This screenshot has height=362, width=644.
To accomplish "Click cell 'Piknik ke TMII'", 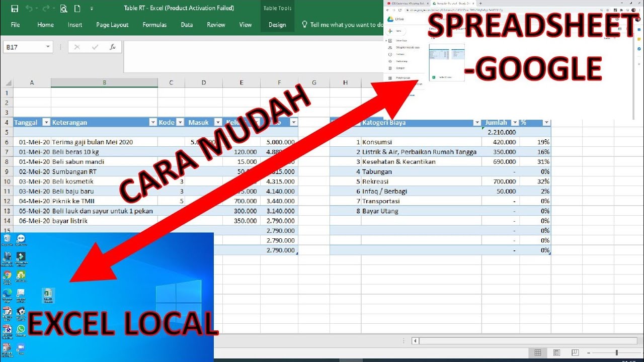I will pos(104,201).
